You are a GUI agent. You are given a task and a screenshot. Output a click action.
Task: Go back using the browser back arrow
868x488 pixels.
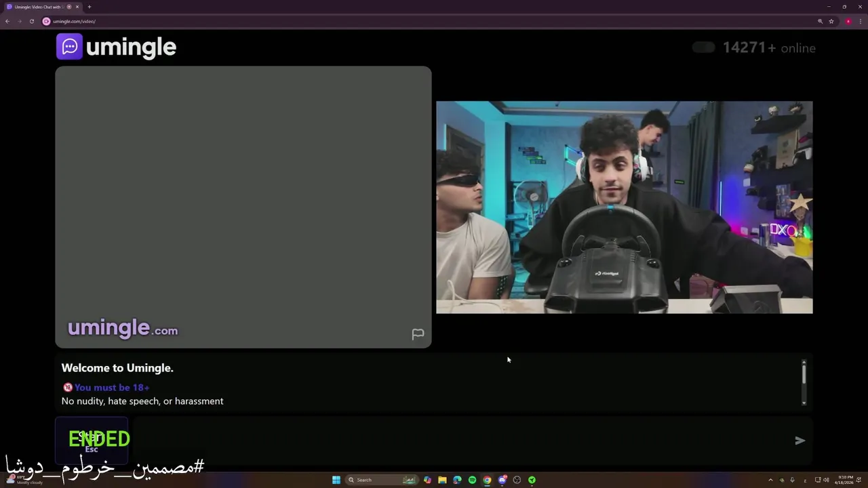7,21
